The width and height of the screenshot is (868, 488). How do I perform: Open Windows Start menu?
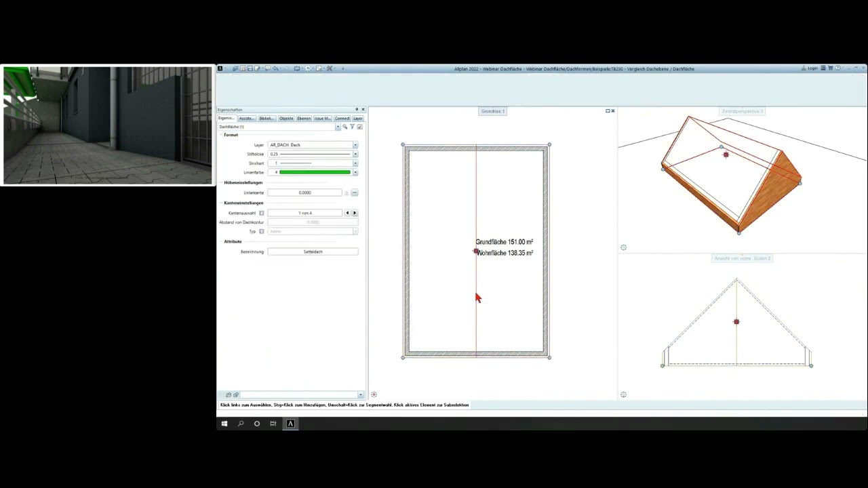click(224, 424)
